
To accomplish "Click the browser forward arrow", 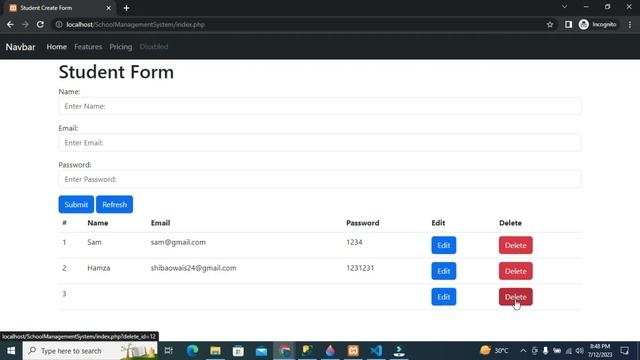I will click(25, 24).
